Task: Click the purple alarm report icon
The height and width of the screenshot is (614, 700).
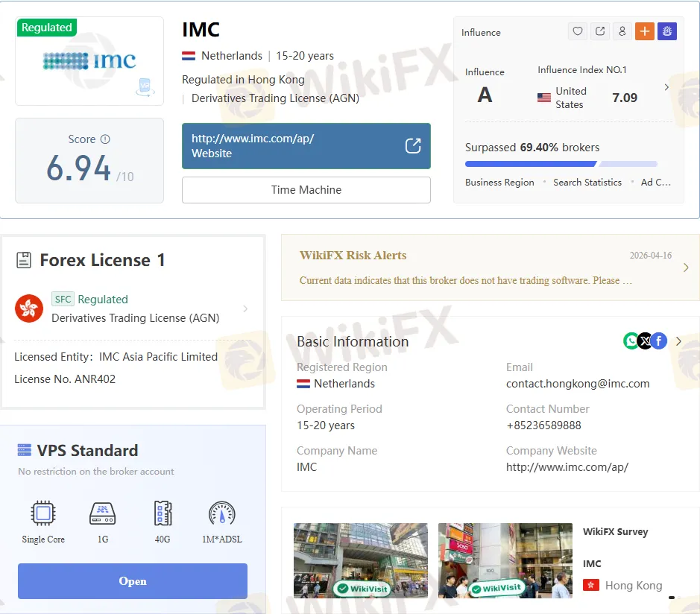Action: point(666,31)
